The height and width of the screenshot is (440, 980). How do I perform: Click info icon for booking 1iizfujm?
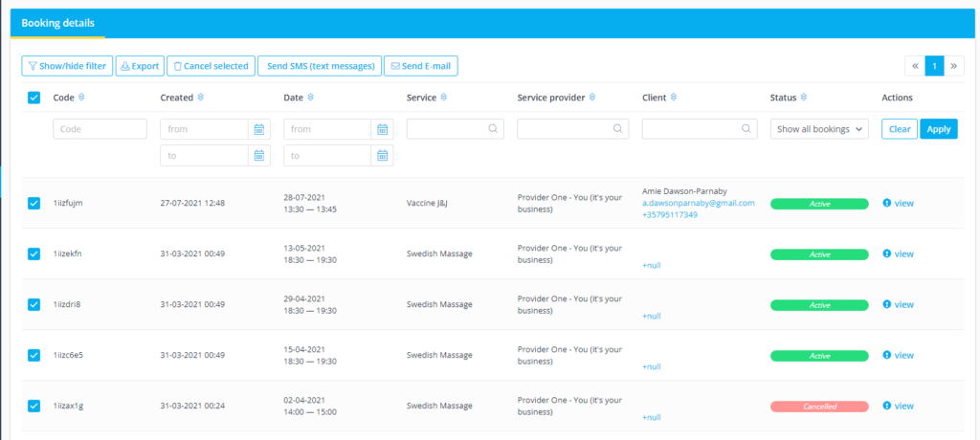[886, 203]
